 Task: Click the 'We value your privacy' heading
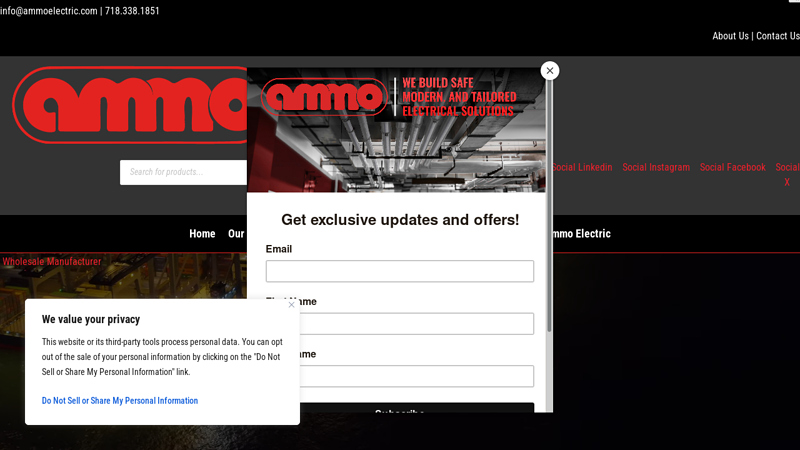coord(91,319)
